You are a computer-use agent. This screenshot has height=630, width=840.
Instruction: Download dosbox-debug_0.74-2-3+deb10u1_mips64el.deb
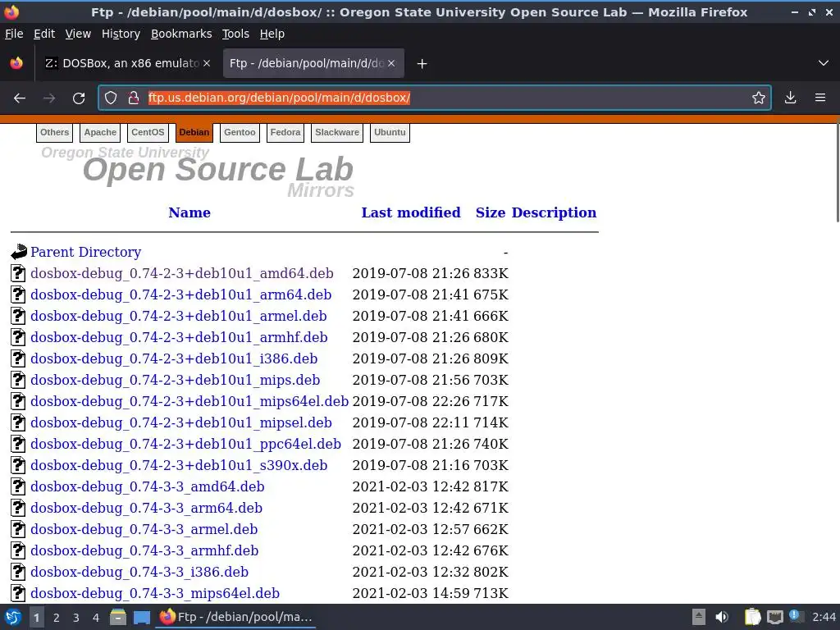point(189,401)
